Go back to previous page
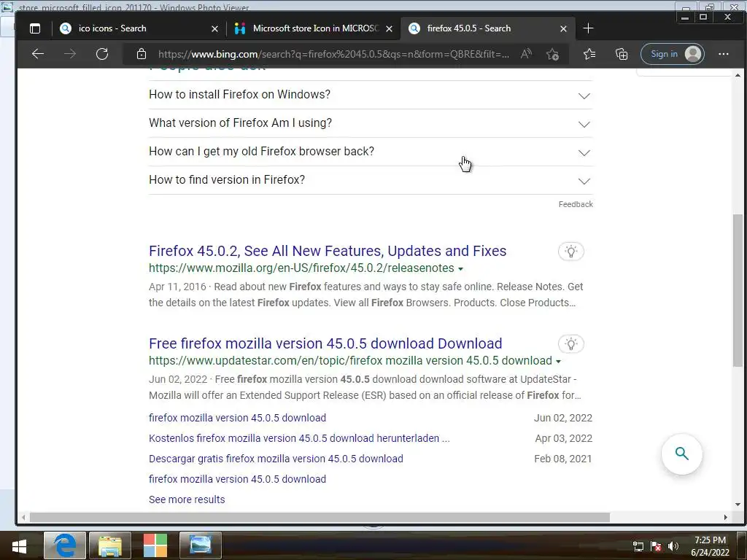 point(38,54)
